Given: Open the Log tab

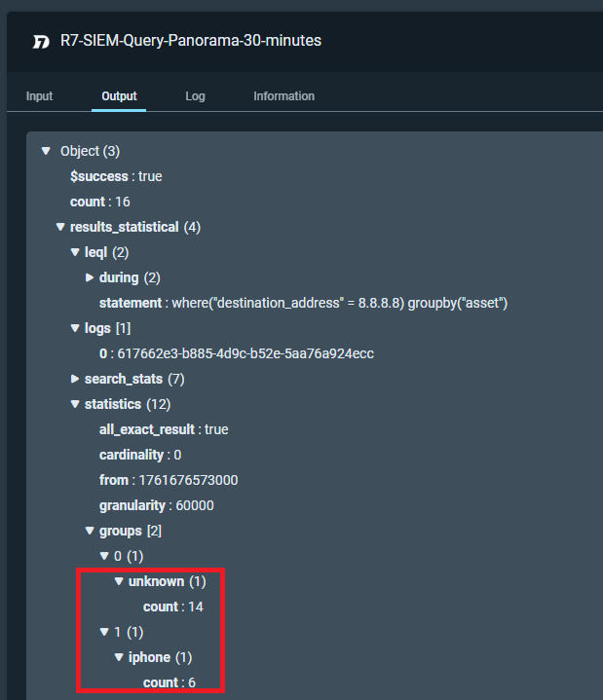Looking at the screenshot, I should tap(195, 96).
